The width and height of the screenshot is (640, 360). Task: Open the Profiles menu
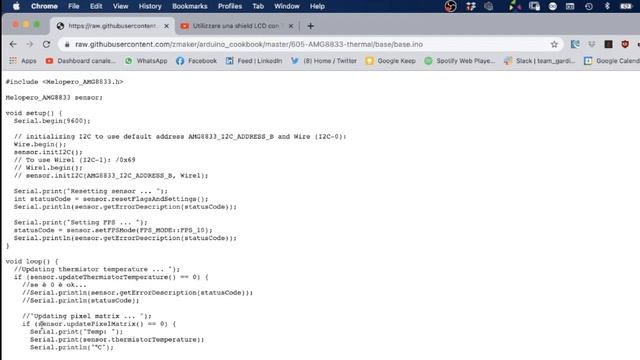click(x=230, y=6)
